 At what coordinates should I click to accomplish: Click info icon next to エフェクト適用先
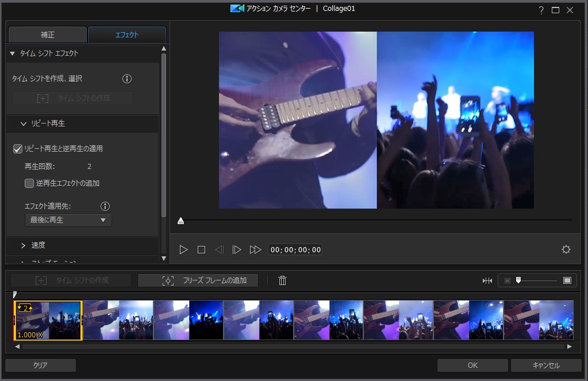click(x=105, y=206)
